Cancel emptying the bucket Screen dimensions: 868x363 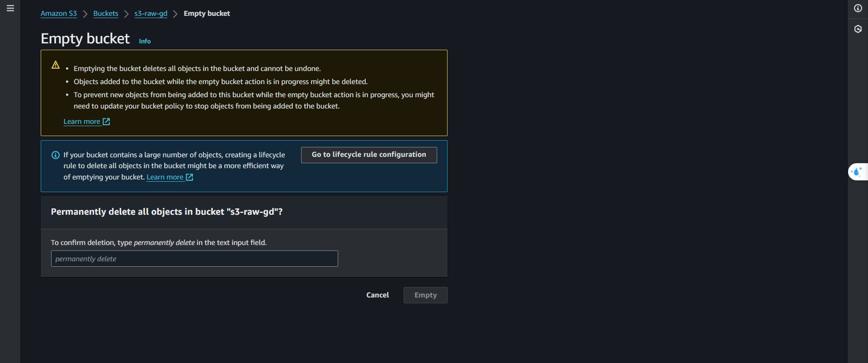377,295
